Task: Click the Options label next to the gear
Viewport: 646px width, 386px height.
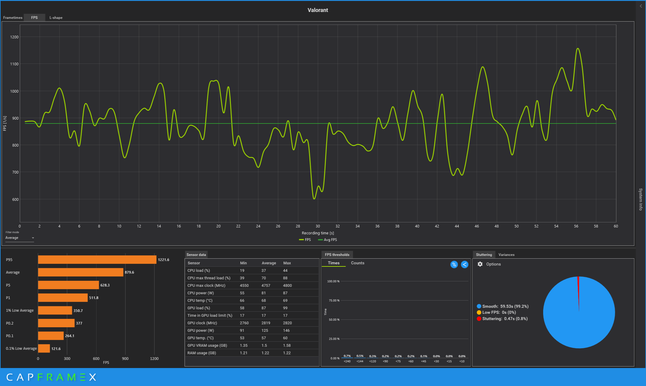Action: (493, 264)
